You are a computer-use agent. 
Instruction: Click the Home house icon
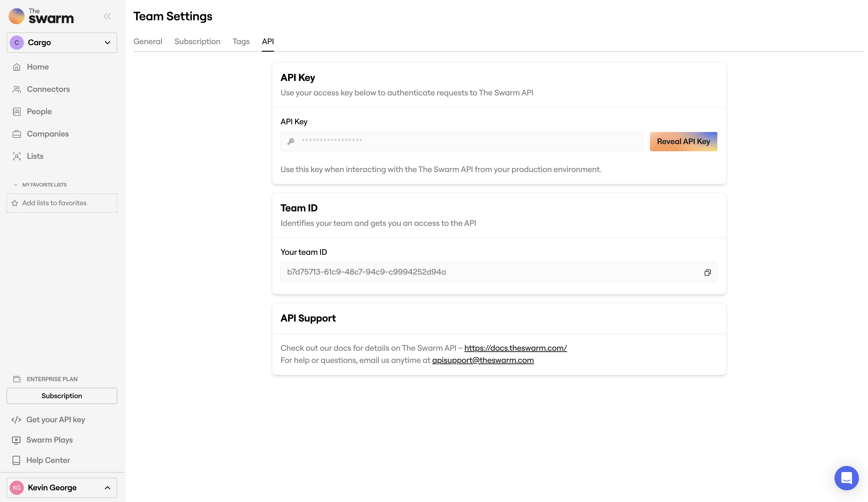(16, 67)
